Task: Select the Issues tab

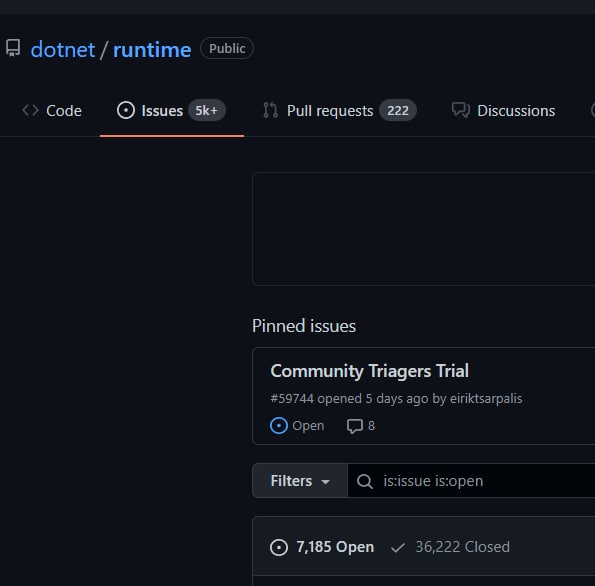Action: tap(172, 111)
